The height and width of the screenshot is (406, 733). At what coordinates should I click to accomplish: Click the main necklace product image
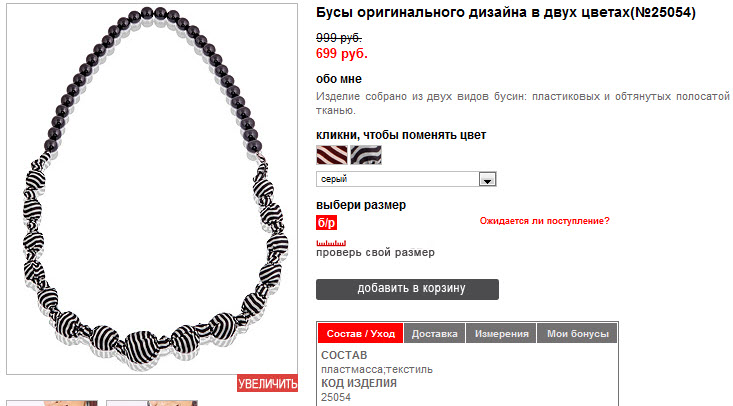point(152,189)
